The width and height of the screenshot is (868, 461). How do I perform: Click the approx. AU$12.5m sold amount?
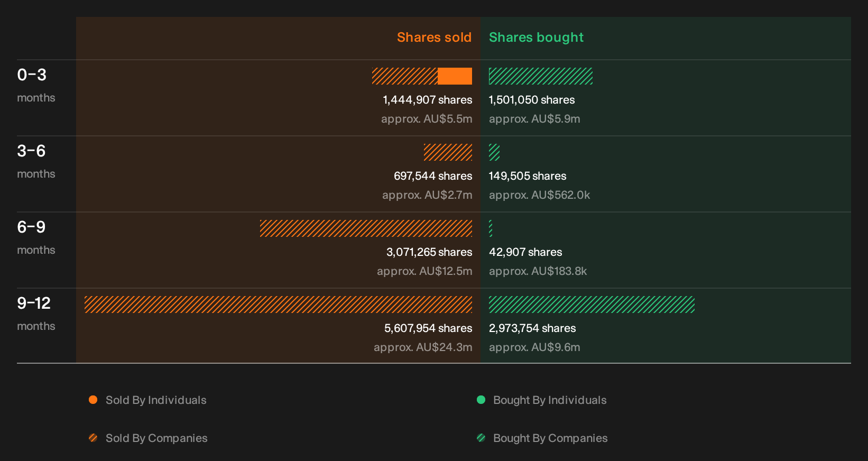[x=424, y=271]
